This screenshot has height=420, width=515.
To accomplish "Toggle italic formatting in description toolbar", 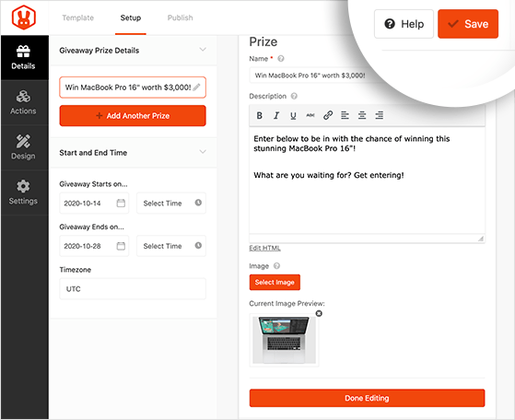I will (276, 115).
